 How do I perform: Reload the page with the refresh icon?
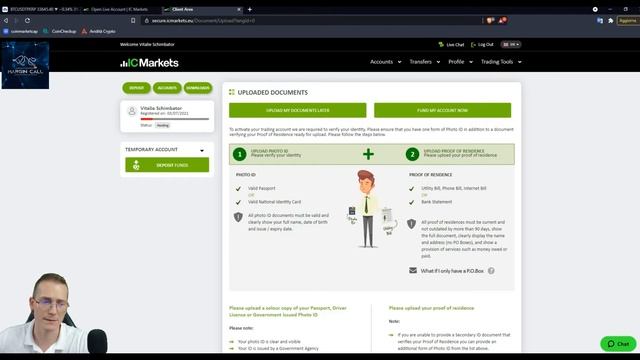pyautogui.click(x=27, y=20)
